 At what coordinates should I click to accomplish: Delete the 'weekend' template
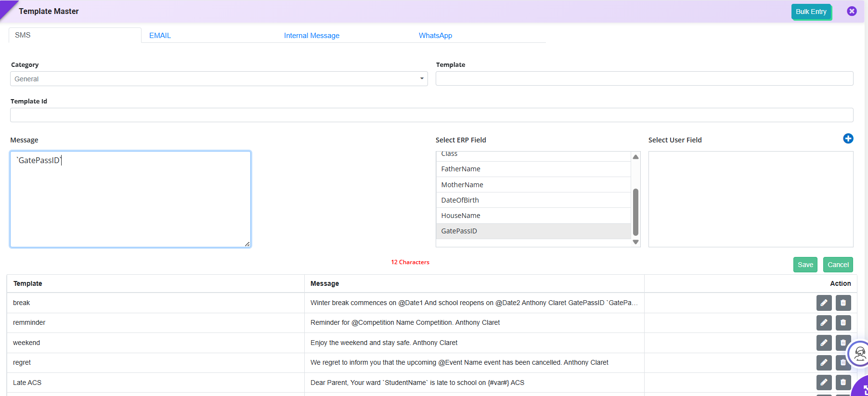842,343
